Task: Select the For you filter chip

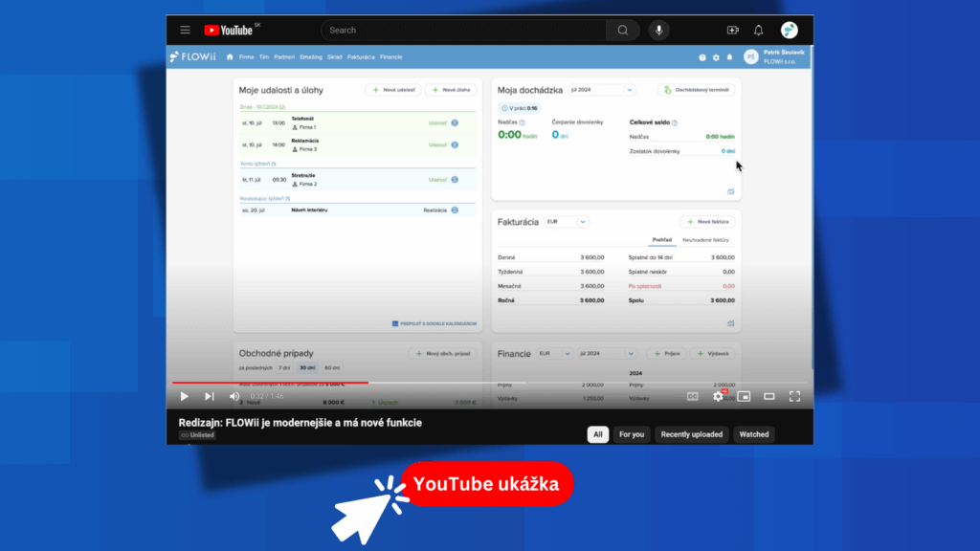Action: pyautogui.click(x=632, y=434)
